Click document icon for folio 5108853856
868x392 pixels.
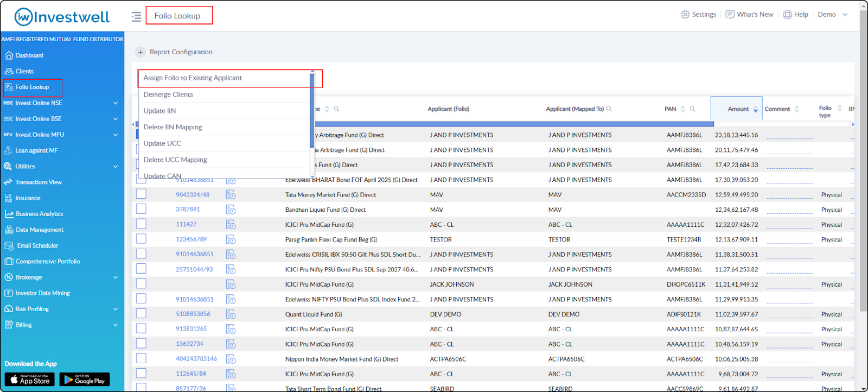(231, 314)
